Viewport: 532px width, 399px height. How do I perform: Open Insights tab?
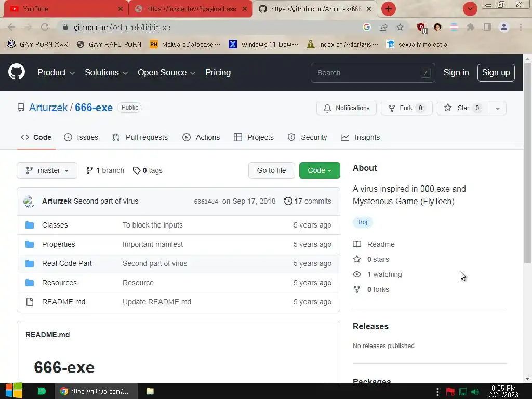tap(361, 137)
